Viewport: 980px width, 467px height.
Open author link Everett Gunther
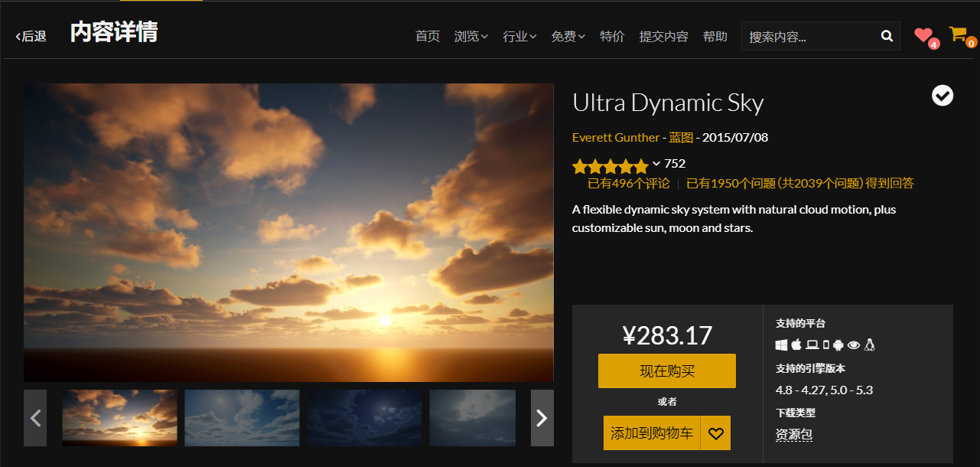(x=616, y=137)
